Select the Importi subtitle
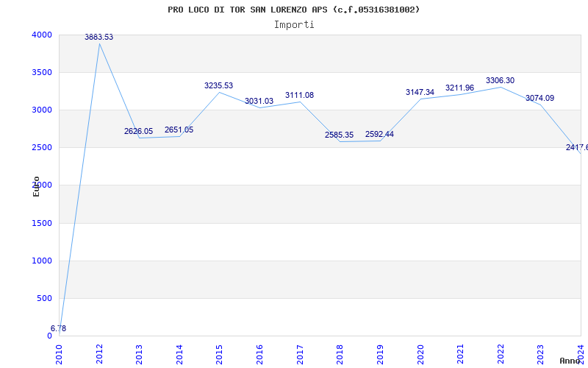 pos(294,25)
